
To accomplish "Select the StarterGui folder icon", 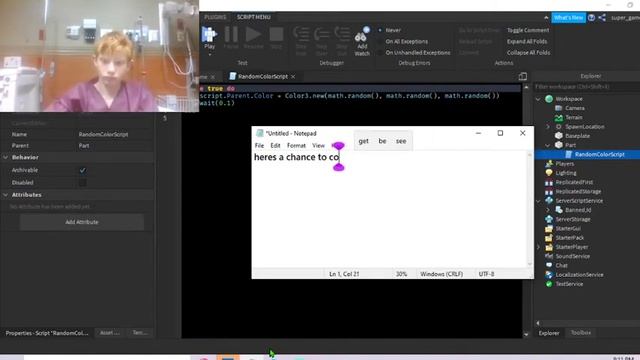I will [x=549, y=229].
